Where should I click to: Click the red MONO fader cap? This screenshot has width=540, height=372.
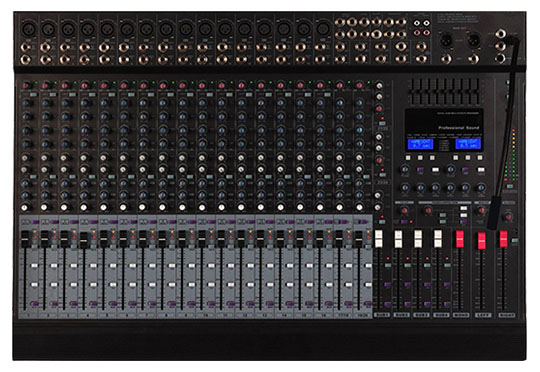[460, 239]
